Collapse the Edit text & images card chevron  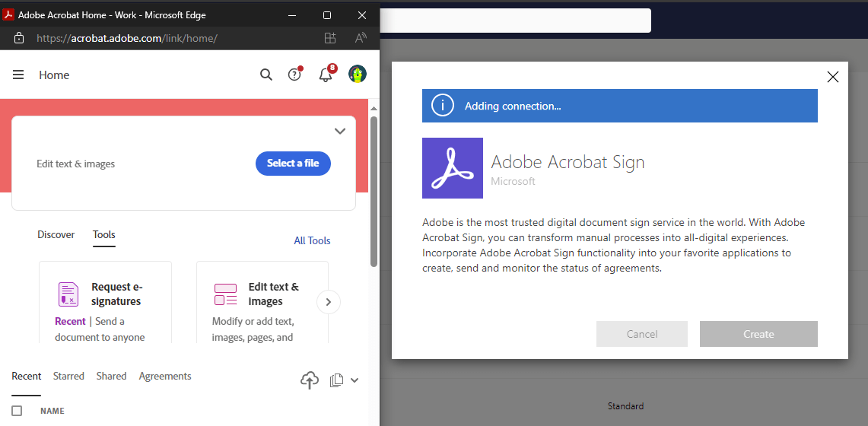pos(340,131)
